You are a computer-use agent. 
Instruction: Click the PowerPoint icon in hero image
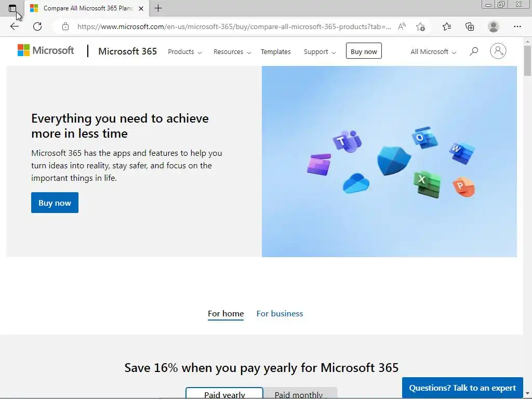coord(464,187)
